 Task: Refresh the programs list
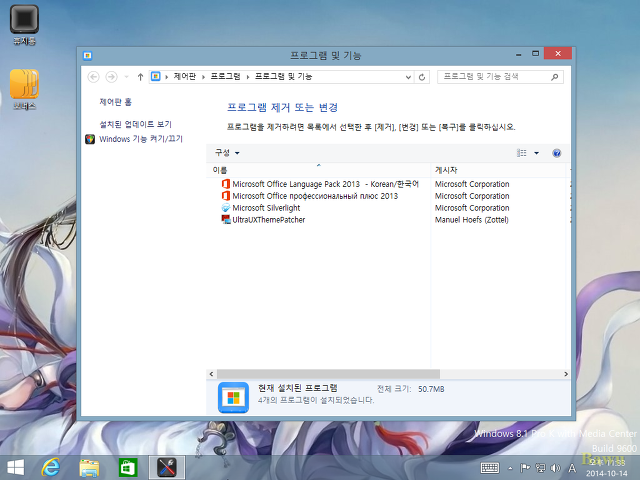[x=422, y=77]
